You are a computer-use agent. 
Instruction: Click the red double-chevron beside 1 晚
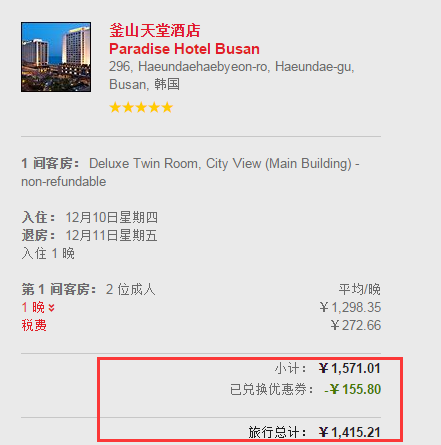[x=51, y=307]
